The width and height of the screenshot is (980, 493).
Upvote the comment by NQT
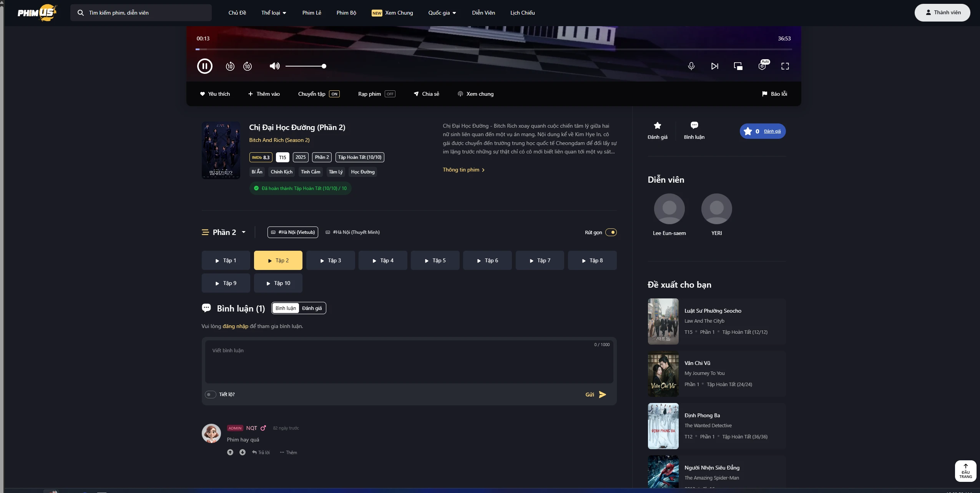coord(230,452)
